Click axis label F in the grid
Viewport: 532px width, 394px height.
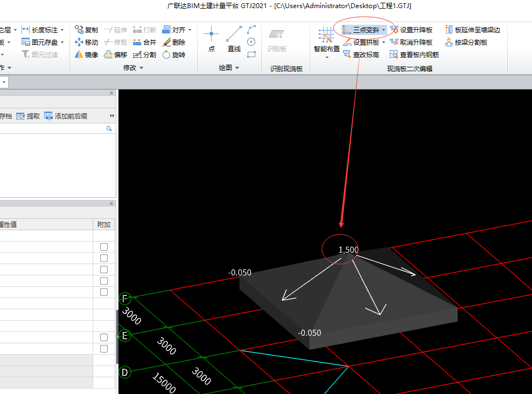124,299
